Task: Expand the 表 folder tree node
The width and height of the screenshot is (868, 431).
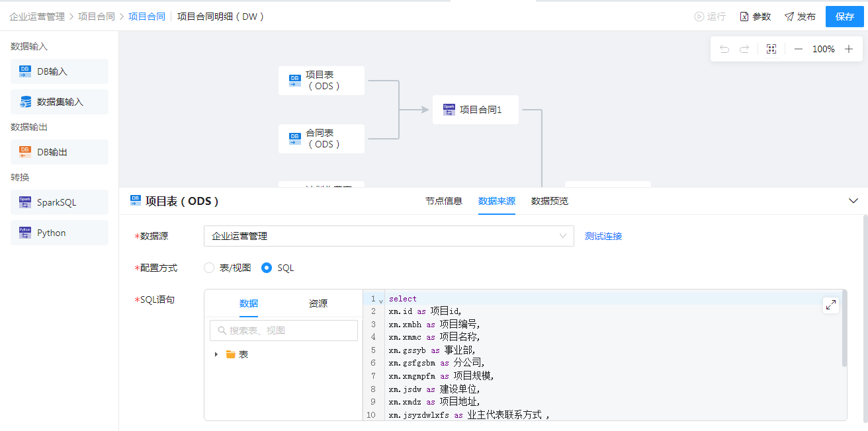Action: click(216, 354)
